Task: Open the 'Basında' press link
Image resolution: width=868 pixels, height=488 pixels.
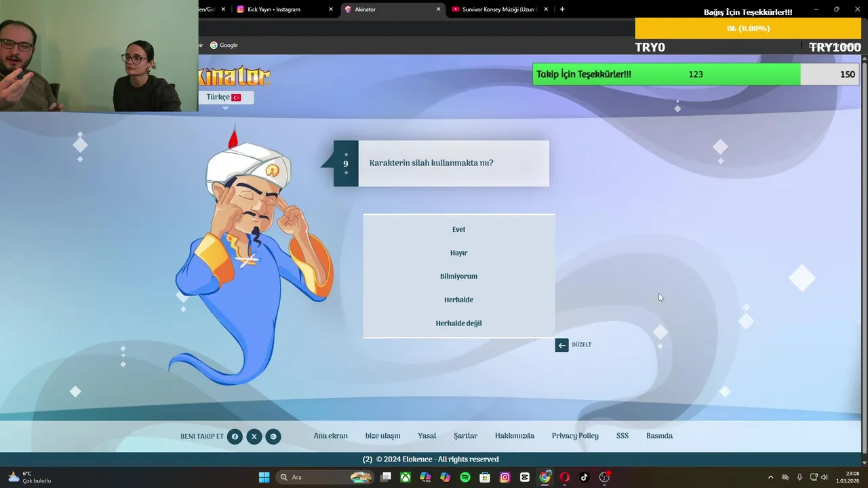Action: pyautogui.click(x=659, y=436)
